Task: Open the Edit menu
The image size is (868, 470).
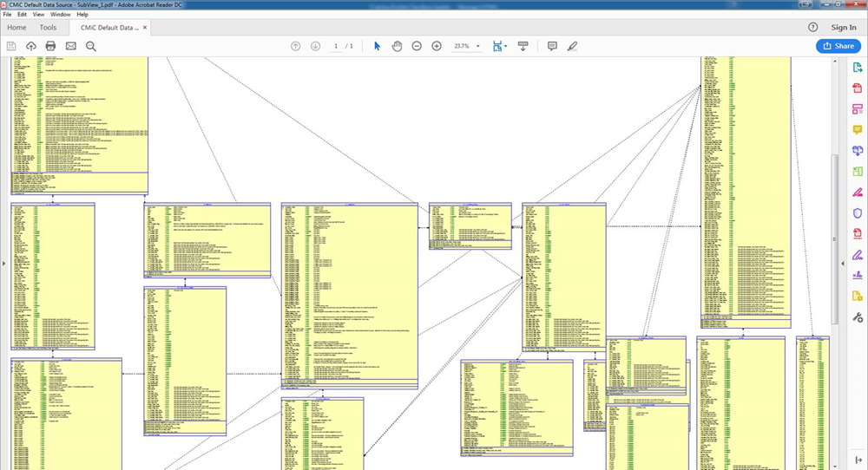Action: (x=23, y=15)
